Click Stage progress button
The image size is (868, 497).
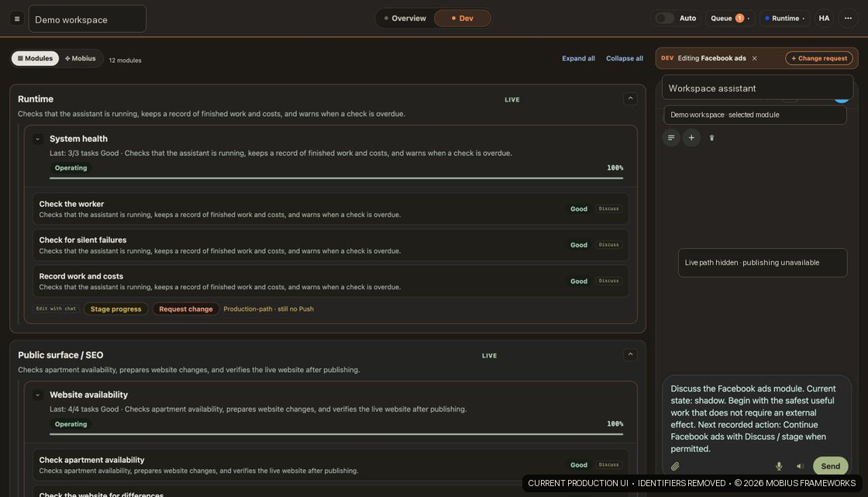tap(115, 309)
